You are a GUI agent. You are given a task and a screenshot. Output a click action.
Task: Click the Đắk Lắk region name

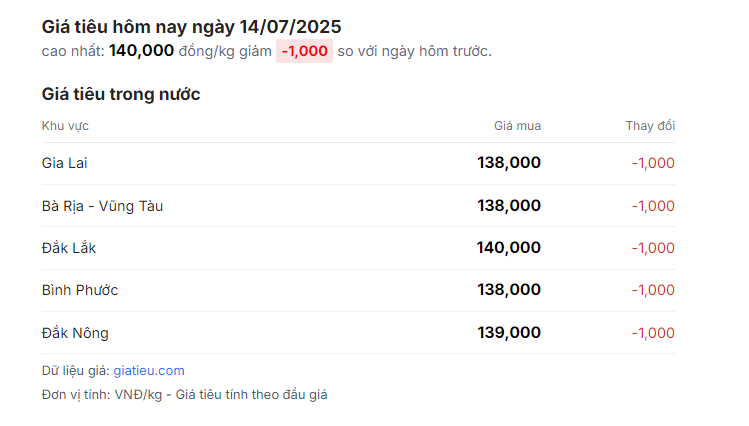pos(69,248)
